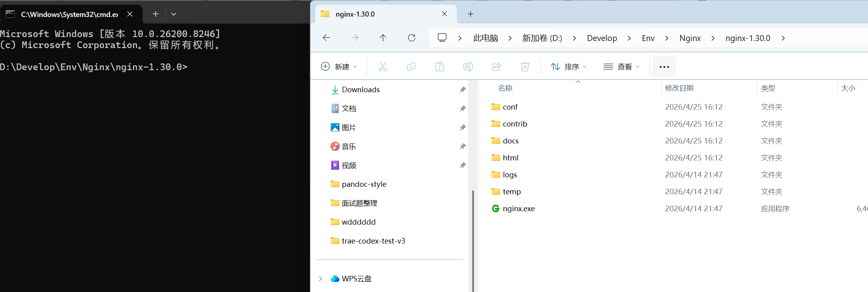Click Nginx in the breadcrumb path
The width and height of the screenshot is (868, 292).
point(690,38)
